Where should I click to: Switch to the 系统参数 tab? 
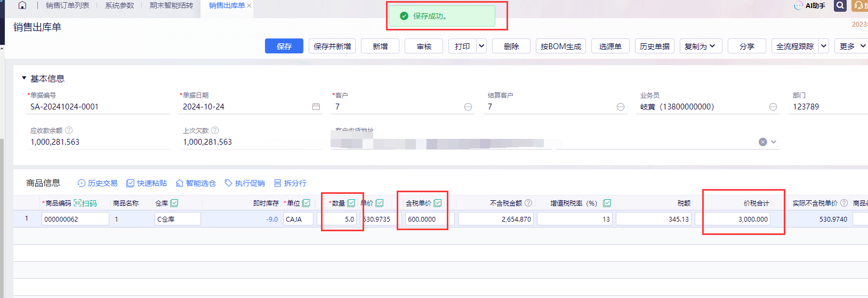119,6
